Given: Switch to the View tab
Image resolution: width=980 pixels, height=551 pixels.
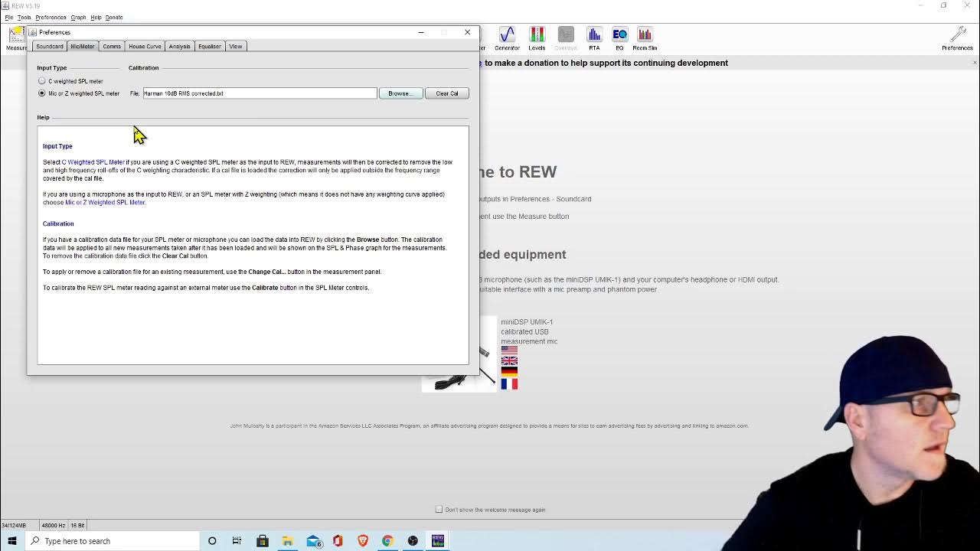Looking at the screenshot, I should [235, 47].
